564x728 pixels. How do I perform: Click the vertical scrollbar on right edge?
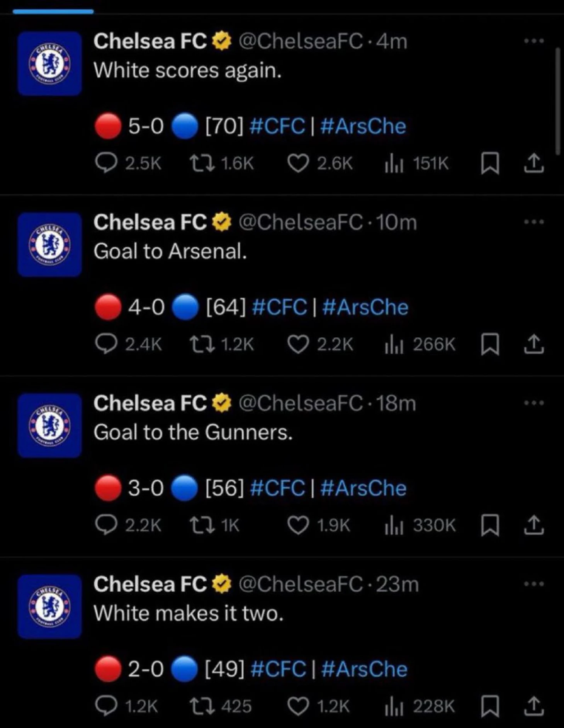557,101
